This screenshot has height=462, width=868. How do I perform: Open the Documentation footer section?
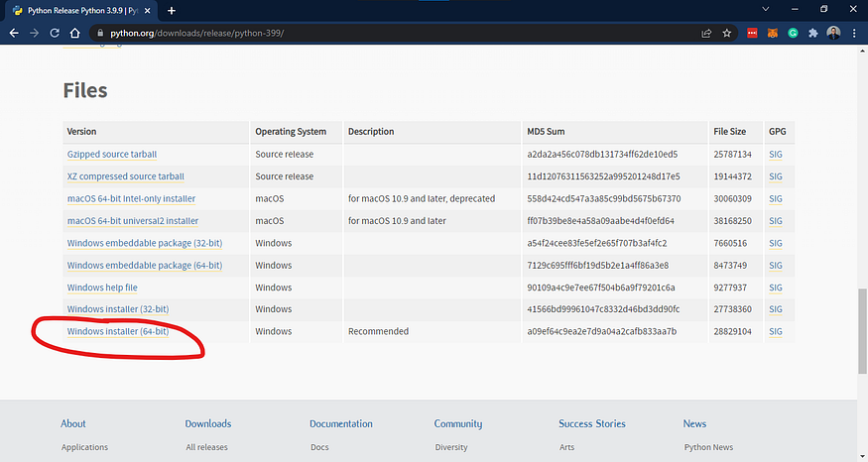point(341,423)
